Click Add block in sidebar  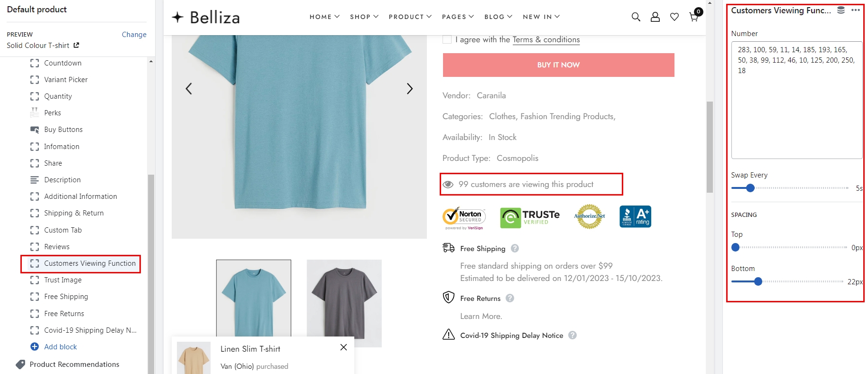coord(60,347)
